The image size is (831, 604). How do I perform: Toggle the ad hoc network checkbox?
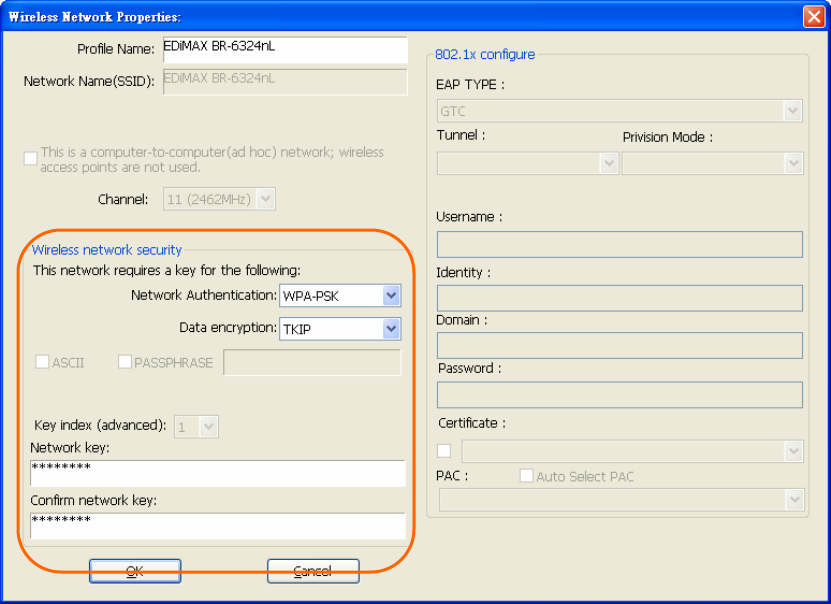click(31, 158)
